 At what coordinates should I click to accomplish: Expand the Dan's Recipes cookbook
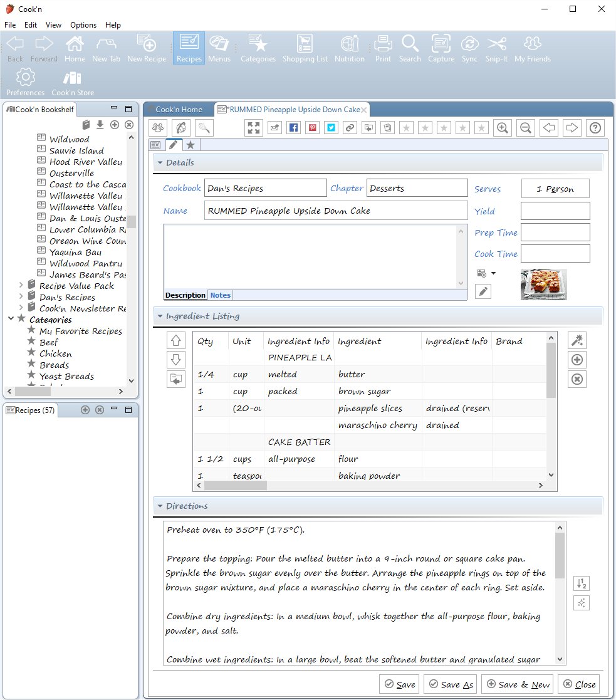click(x=21, y=297)
